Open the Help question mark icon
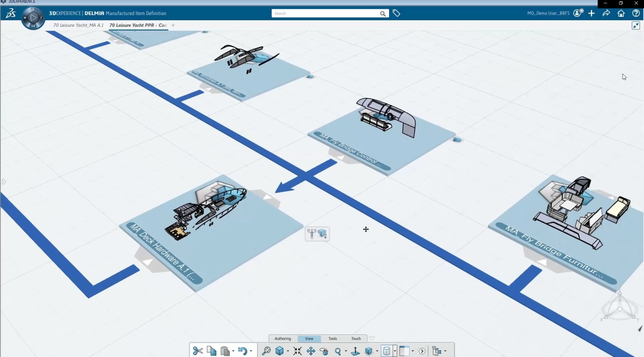644x357 pixels. [x=636, y=13]
